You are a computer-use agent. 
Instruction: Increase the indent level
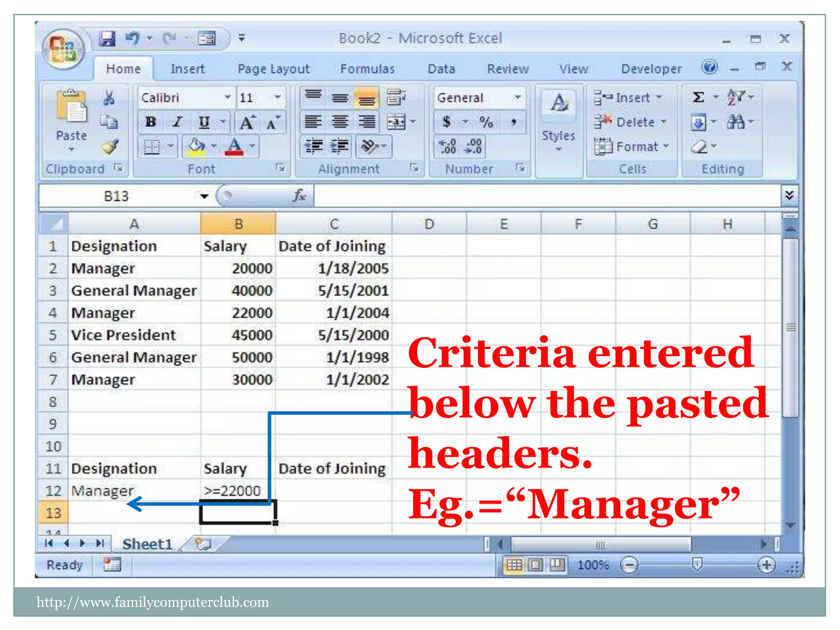click(x=340, y=146)
